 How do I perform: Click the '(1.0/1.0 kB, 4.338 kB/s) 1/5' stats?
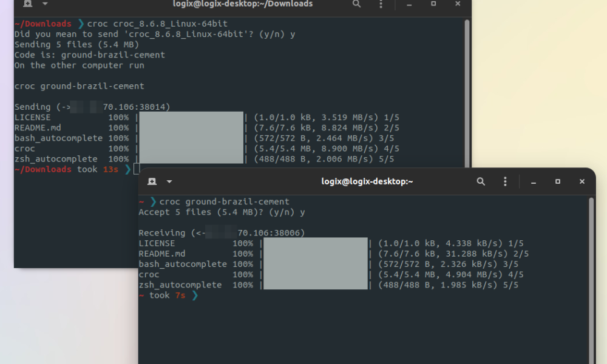click(451, 243)
